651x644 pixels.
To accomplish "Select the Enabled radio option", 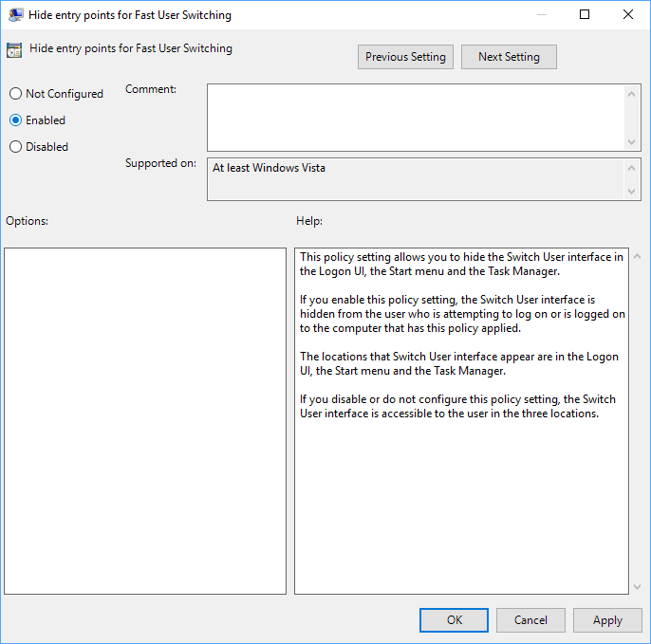I will pos(15,120).
